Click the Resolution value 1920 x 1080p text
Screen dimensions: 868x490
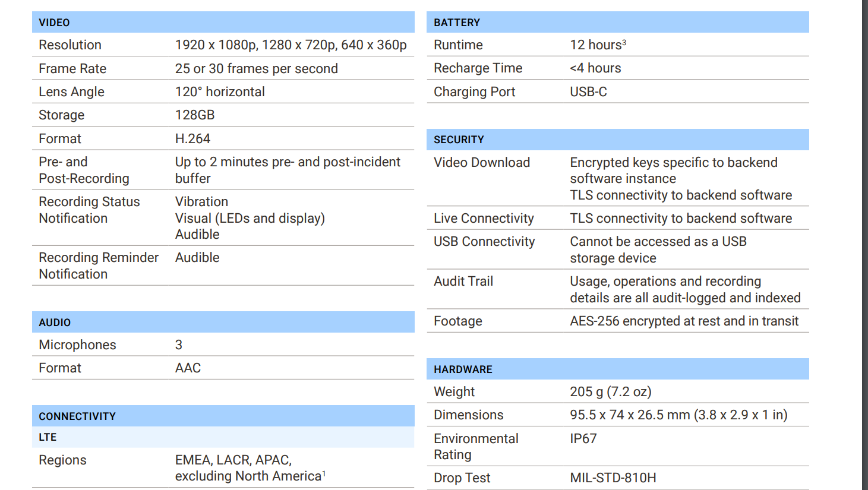coord(216,45)
